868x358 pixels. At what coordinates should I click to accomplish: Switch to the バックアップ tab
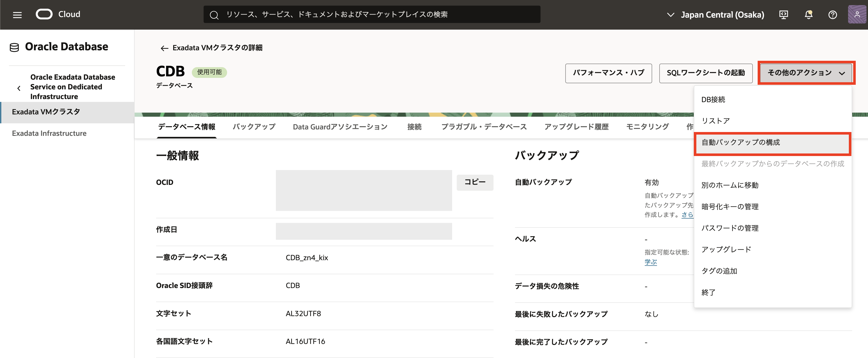pyautogui.click(x=254, y=127)
